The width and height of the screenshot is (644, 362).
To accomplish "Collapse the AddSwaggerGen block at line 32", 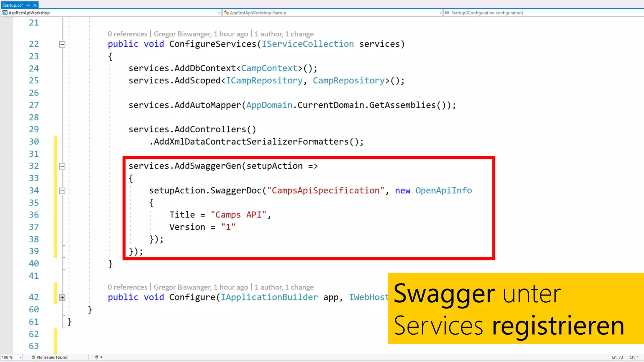I will [62, 166].
